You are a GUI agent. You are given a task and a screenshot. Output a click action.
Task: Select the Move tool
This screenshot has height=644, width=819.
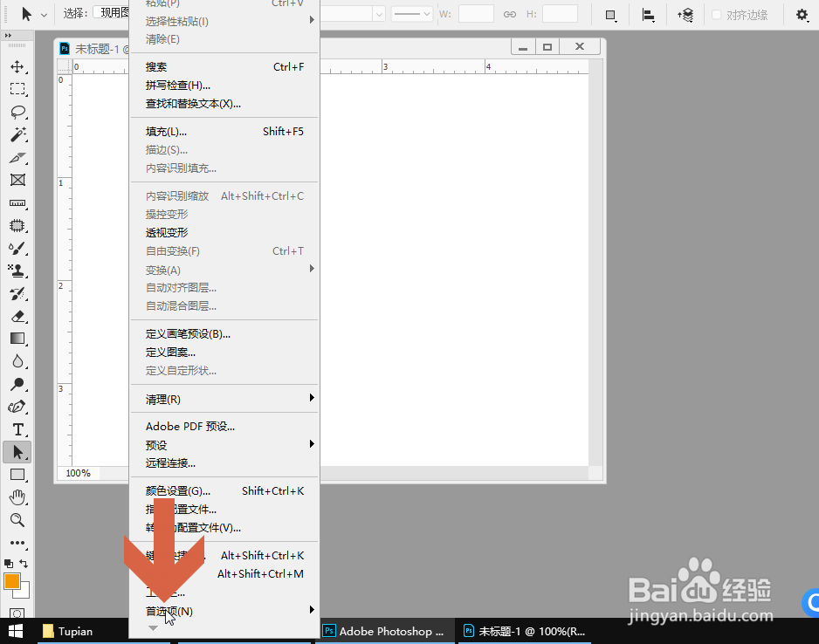click(17, 67)
